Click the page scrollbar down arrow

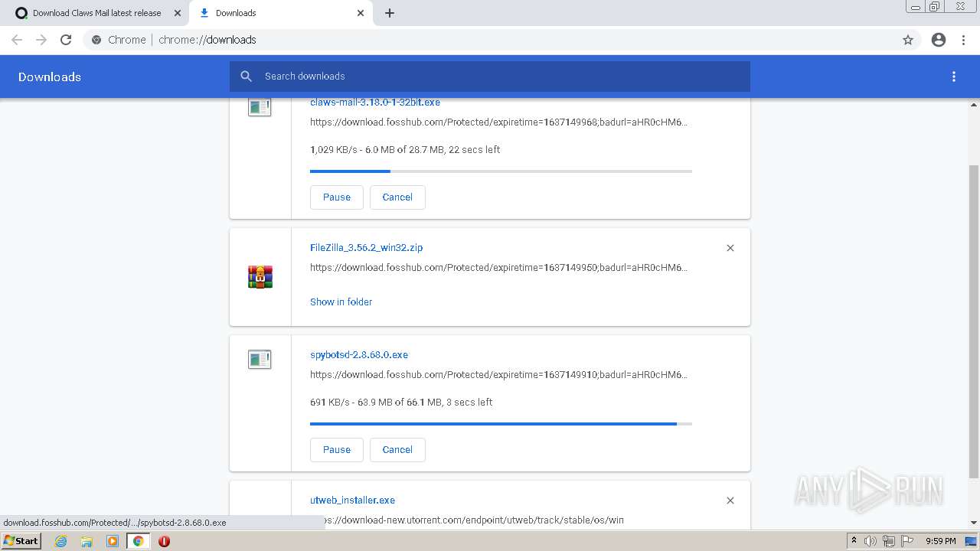(974, 523)
